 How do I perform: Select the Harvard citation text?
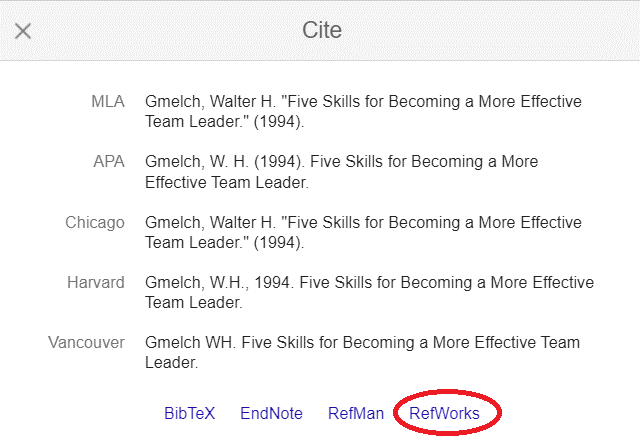point(369,292)
